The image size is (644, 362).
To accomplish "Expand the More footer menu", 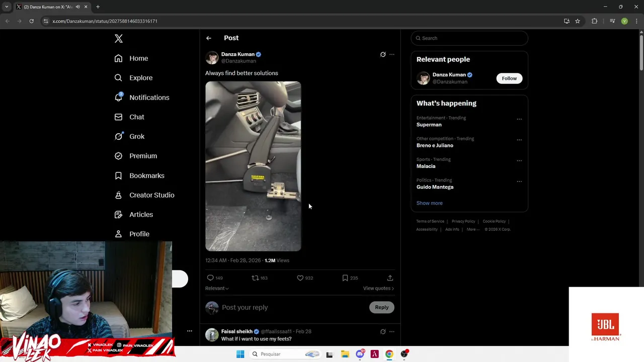I will click(x=473, y=229).
